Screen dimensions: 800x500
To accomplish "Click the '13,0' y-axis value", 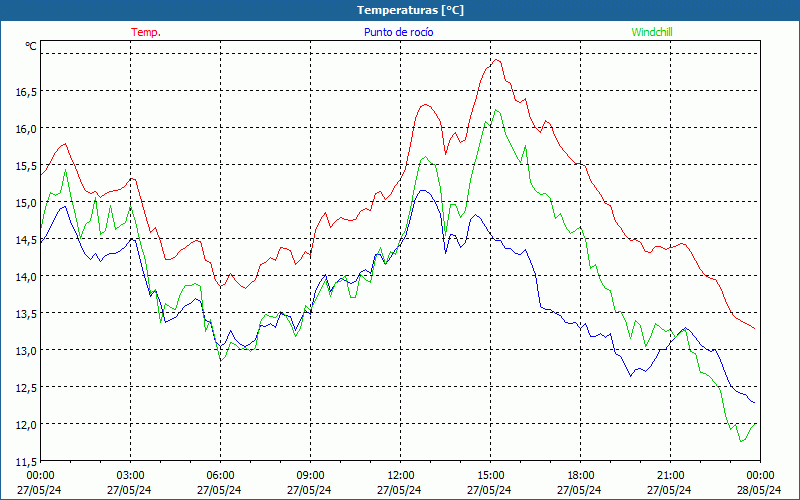I will tap(26, 351).
